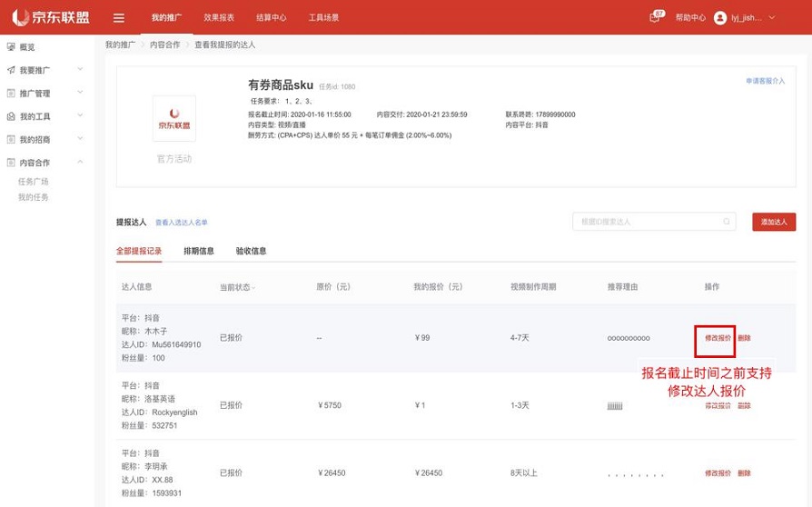Click 粉丝量: 1593931 text
This screenshot has height=507, width=812.
(x=151, y=493)
